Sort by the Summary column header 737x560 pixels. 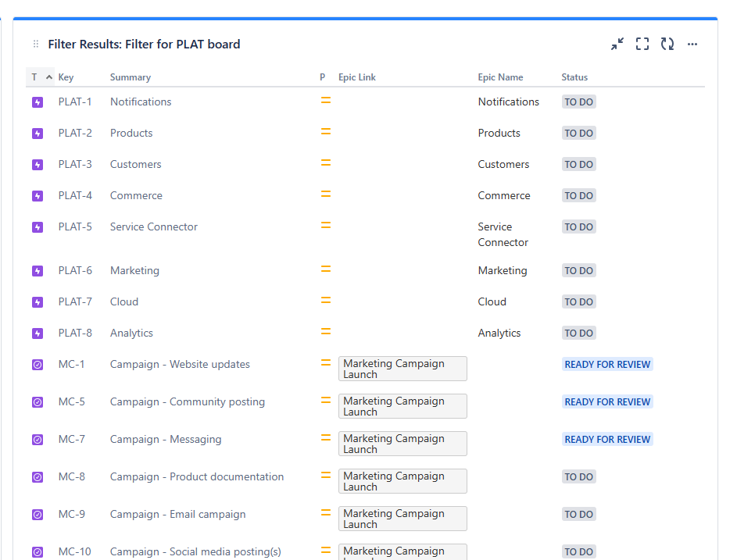(131, 77)
